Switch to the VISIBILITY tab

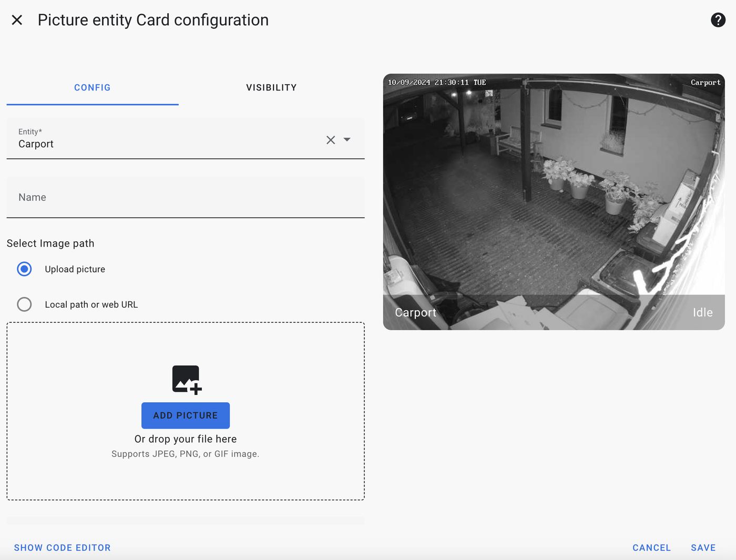pos(271,87)
